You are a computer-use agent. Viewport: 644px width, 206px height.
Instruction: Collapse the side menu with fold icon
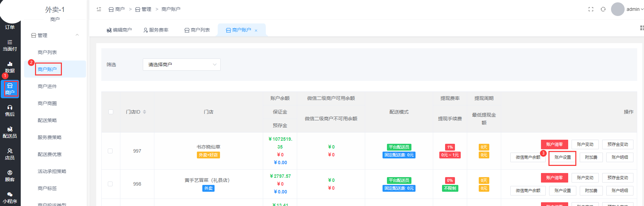[x=99, y=9]
